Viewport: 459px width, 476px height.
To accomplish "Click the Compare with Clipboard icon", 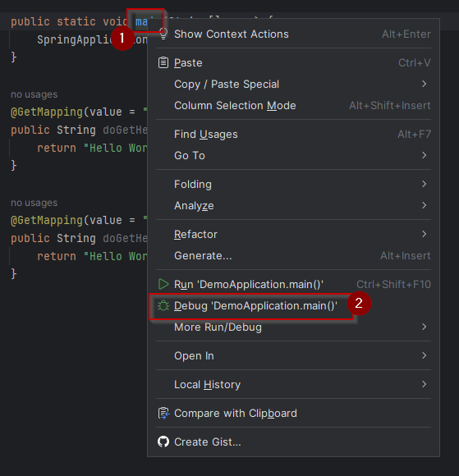I will 163,413.
